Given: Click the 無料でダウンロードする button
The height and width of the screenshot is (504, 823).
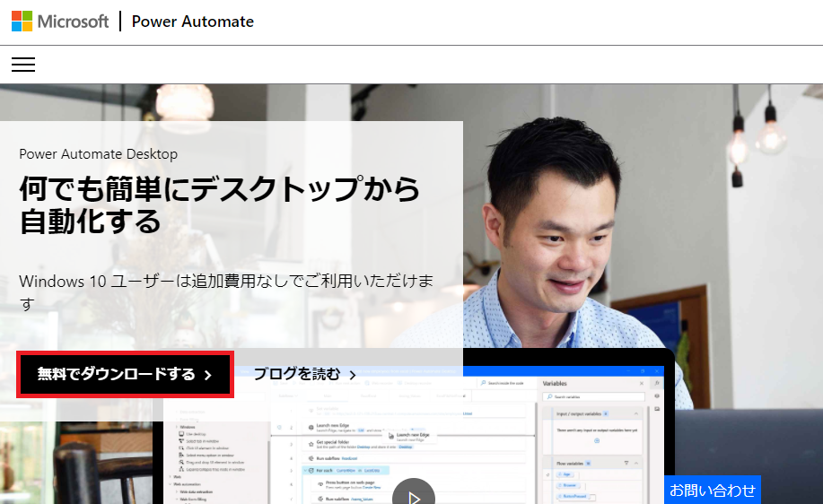Looking at the screenshot, I should coord(125,375).
